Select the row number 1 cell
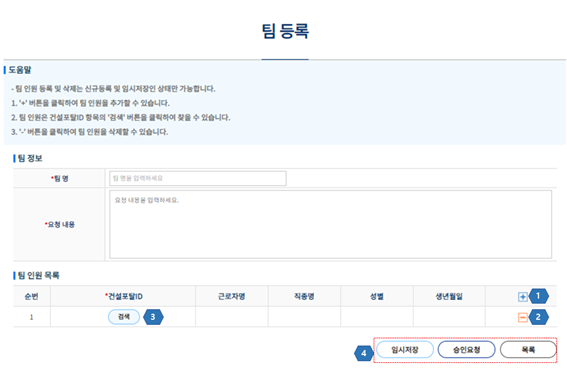 [31, 317]
